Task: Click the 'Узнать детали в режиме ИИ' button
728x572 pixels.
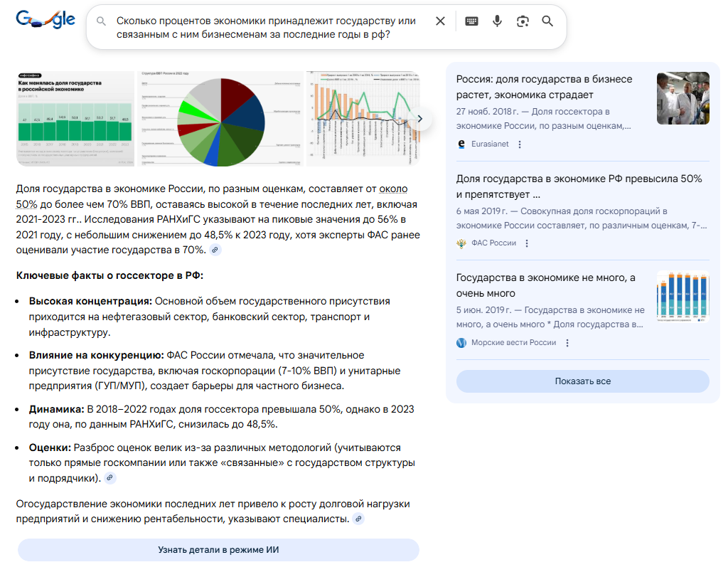Action: pyautogui.click(x=218, y=550)
